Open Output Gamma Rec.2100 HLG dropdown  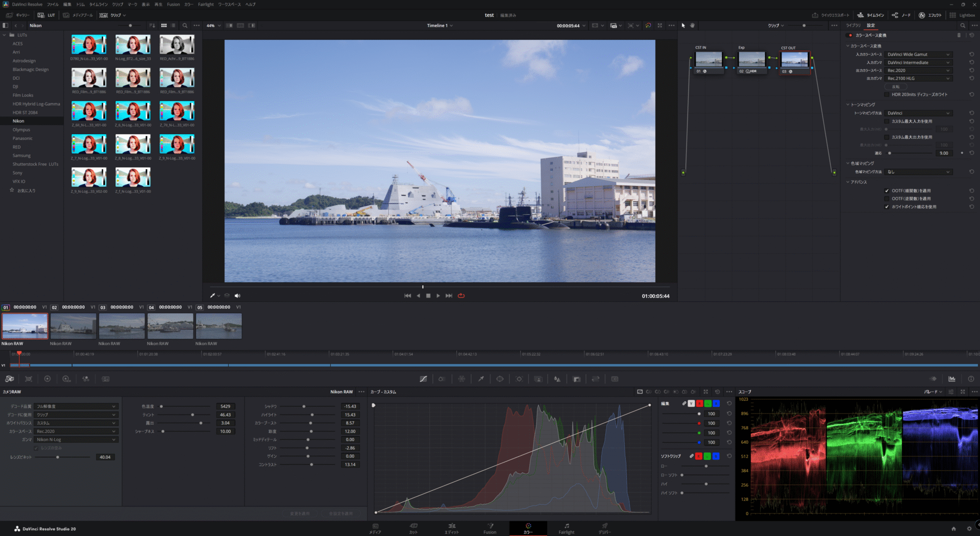[919, 79]
